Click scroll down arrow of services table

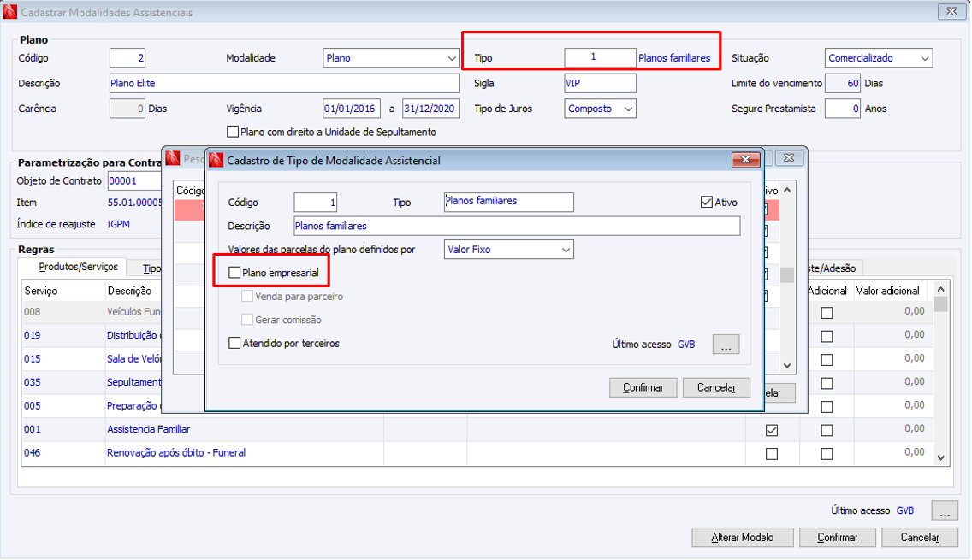pyautogui.click(x=940, y=458)
